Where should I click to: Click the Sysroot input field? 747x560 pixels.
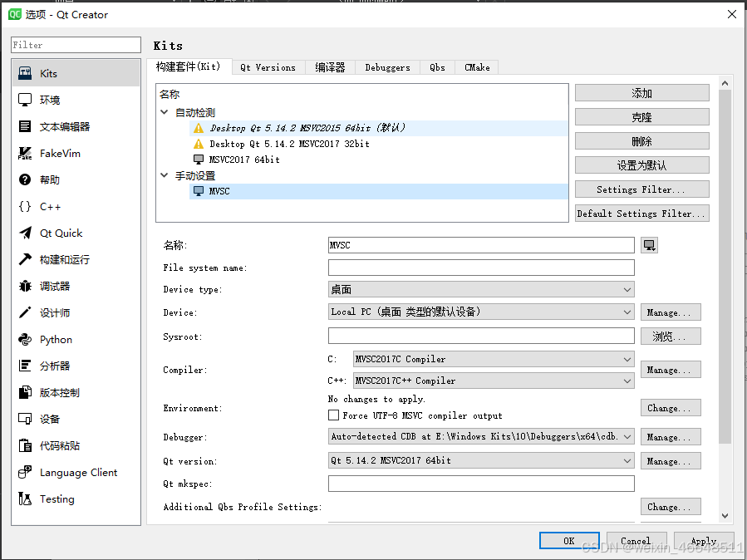(481, 335)
